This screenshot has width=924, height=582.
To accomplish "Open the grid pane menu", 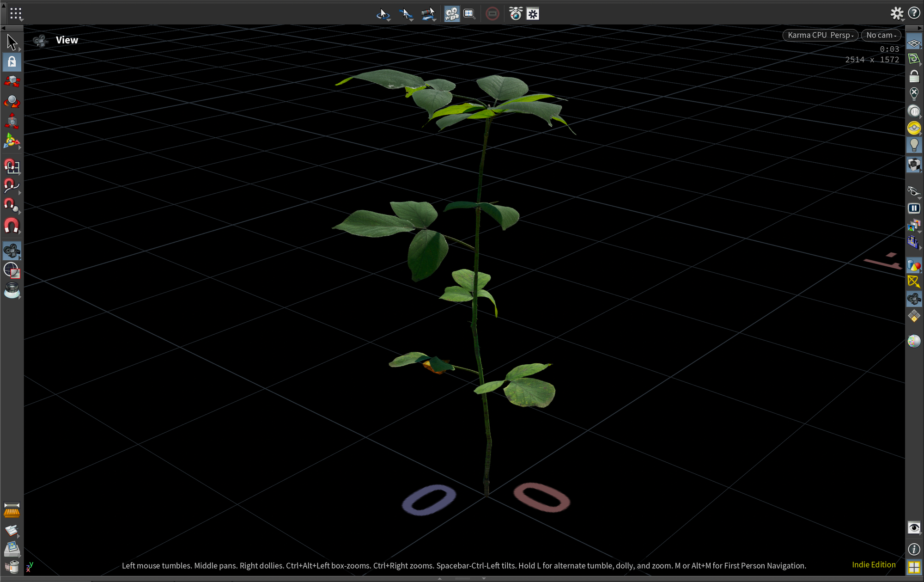I will [x=16, y=13].
